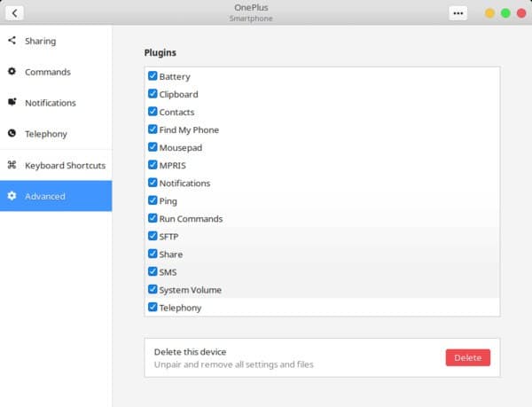This screenshot has height=407, width=532.
Task: Uncheck the Clipboard plugin
Action: 153,94
